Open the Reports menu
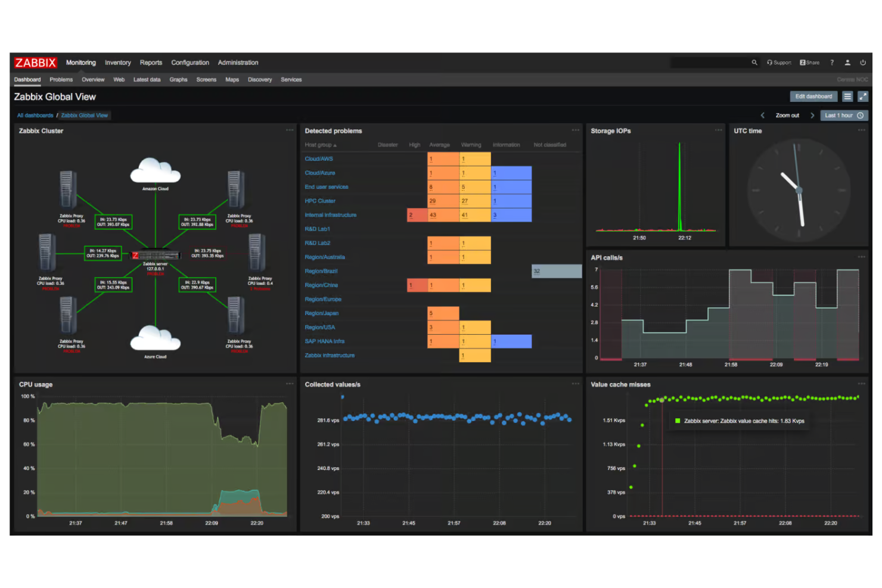 (x=151, y=63)
